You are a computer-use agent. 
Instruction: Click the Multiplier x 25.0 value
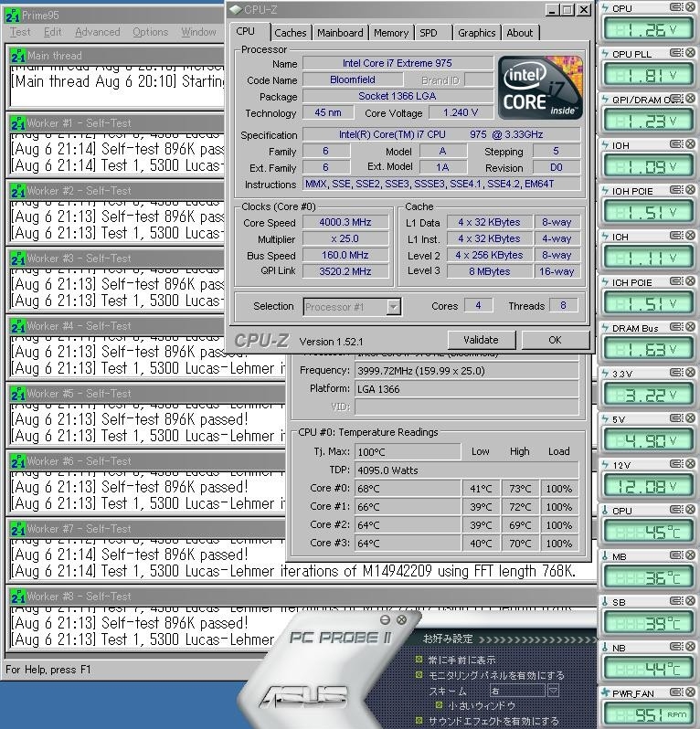click(x=345, y=239)
